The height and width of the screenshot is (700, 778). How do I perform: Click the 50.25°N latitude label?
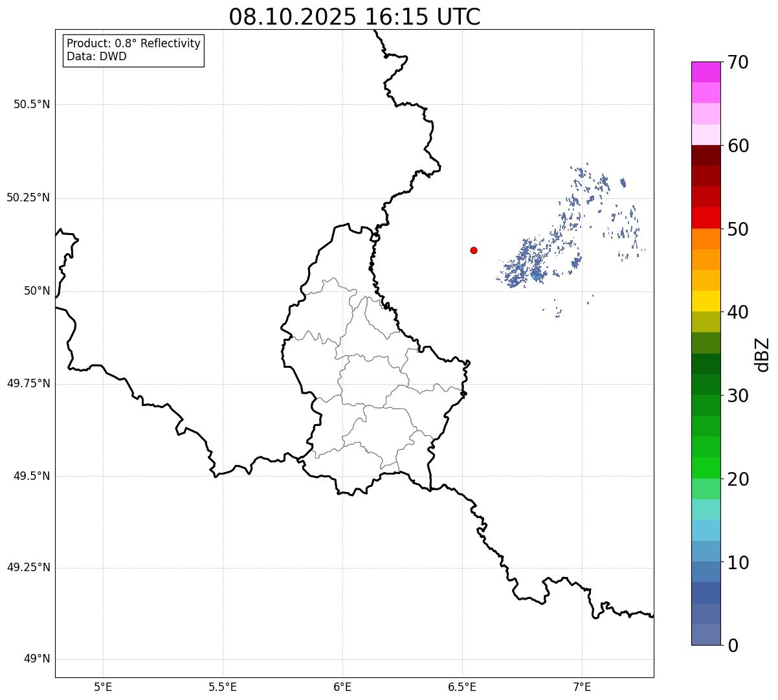click(x=28, y=198)
